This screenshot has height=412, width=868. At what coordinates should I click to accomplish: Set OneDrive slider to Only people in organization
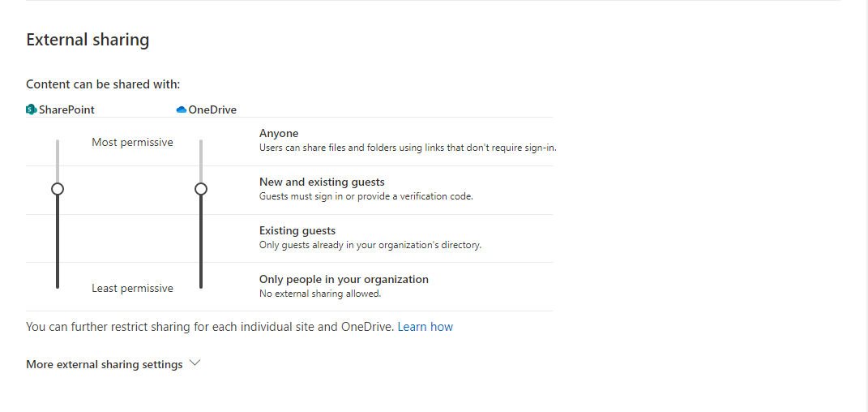[x=201, y=285]
